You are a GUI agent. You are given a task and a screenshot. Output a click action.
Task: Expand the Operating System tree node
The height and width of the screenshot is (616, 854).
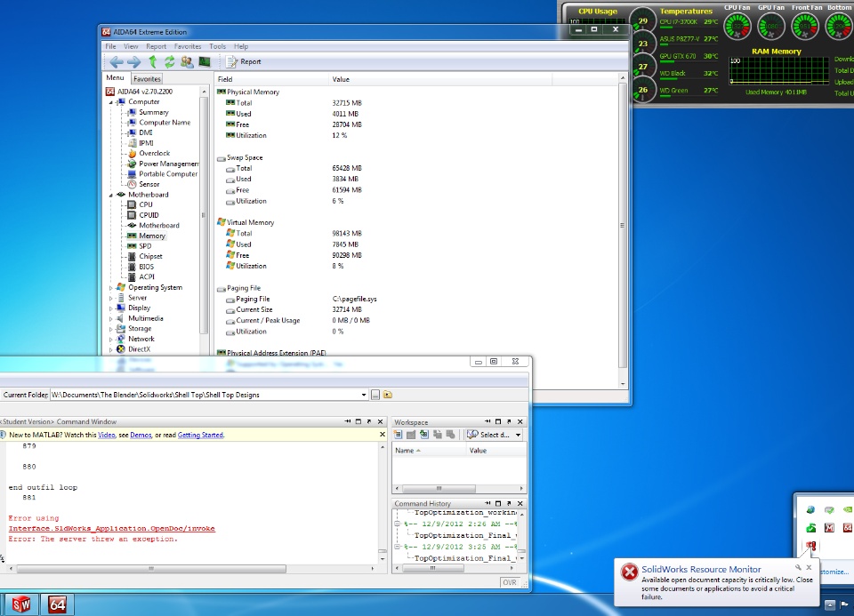[111, 287]
